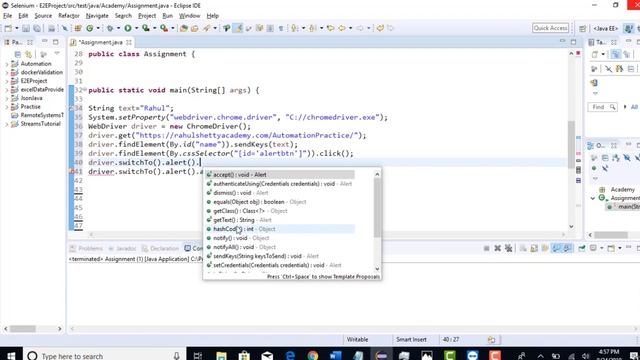Screen dimensions: 640x360
Task: Toggle Show Whitespace Characters pilcrow icon
Action: pyautogui.click(x=281, y=28)
